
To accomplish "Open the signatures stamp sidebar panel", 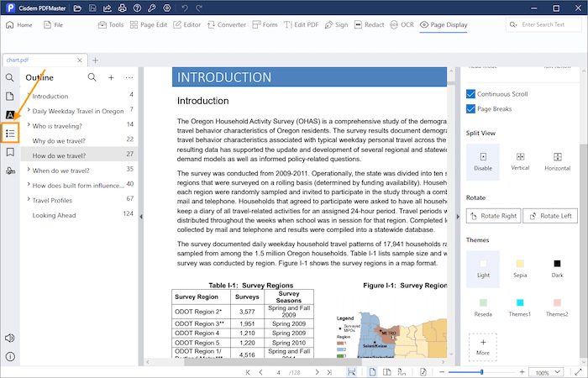I will click(10, 171).
